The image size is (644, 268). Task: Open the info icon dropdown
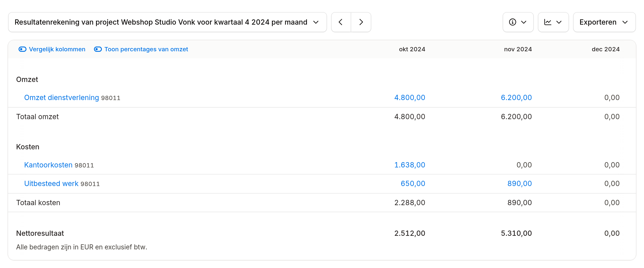518,22
